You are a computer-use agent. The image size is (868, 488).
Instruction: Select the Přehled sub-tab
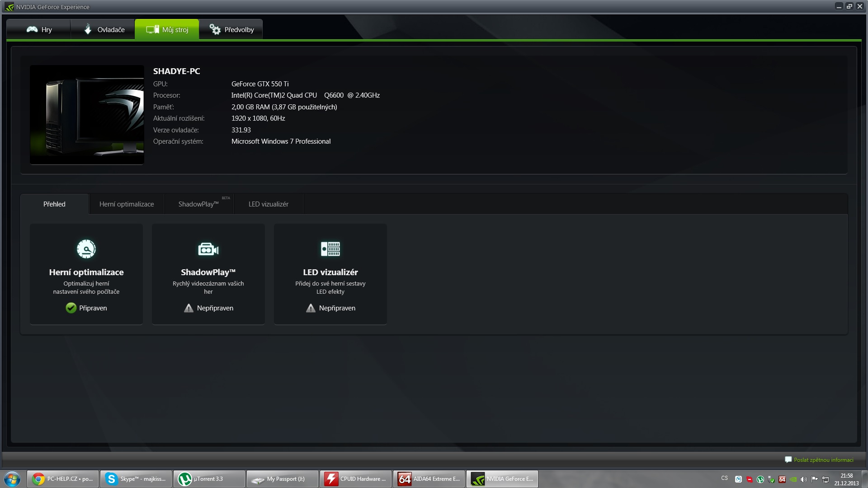(54, 204)
